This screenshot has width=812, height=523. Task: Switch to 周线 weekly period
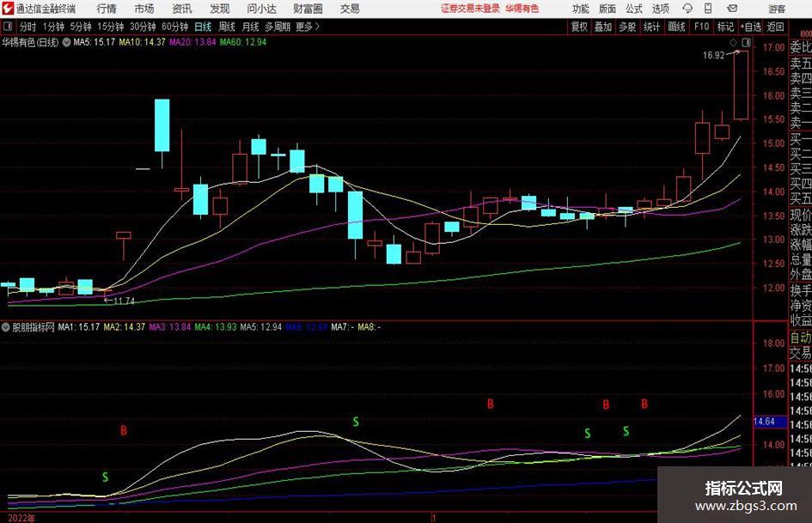[226, 27]
